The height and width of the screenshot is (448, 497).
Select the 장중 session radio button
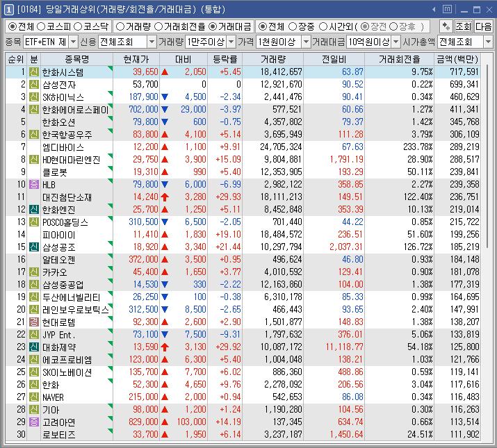(293, 26)
